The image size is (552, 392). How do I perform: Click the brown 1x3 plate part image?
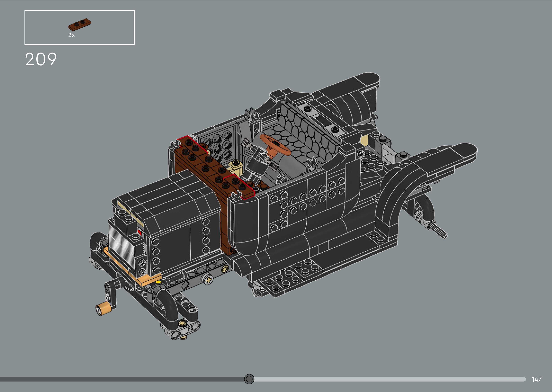[80, 25]
